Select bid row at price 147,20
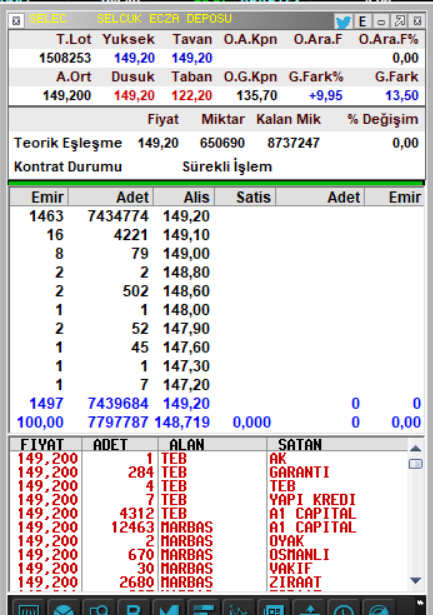Screen dimensions: 433x615 pyautogui.click(x=216, y=385)
